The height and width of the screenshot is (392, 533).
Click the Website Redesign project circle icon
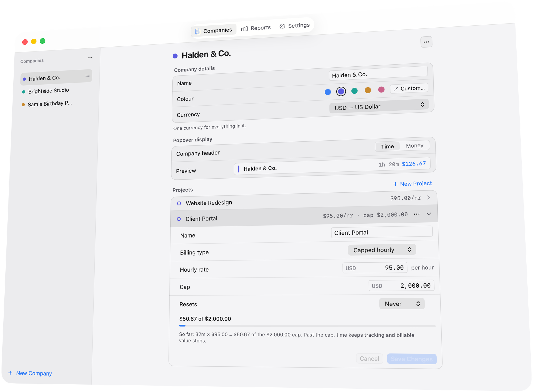[179, 203]
